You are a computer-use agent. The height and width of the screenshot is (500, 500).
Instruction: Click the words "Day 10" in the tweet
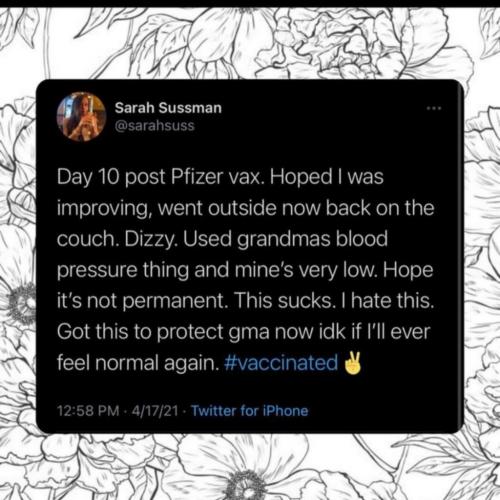tap(88, 176)
